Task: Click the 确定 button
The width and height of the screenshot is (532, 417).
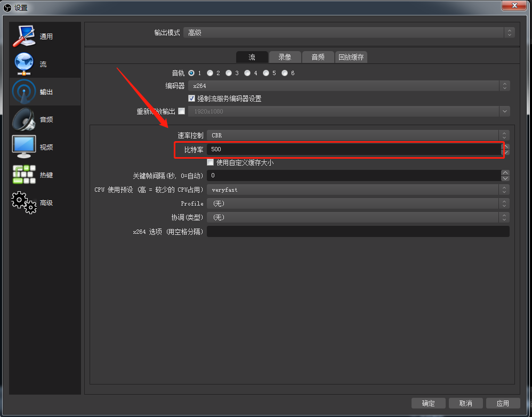Action: pos(428,403)
